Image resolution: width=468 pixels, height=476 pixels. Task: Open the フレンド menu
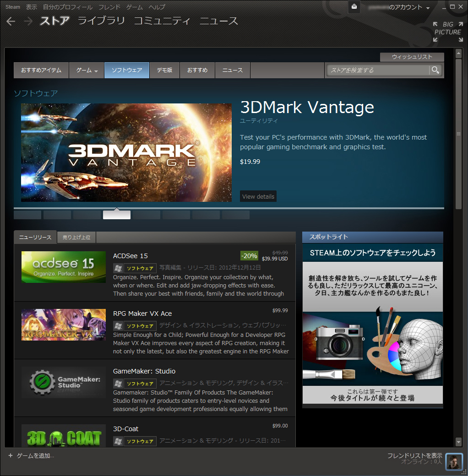(109, 7)
